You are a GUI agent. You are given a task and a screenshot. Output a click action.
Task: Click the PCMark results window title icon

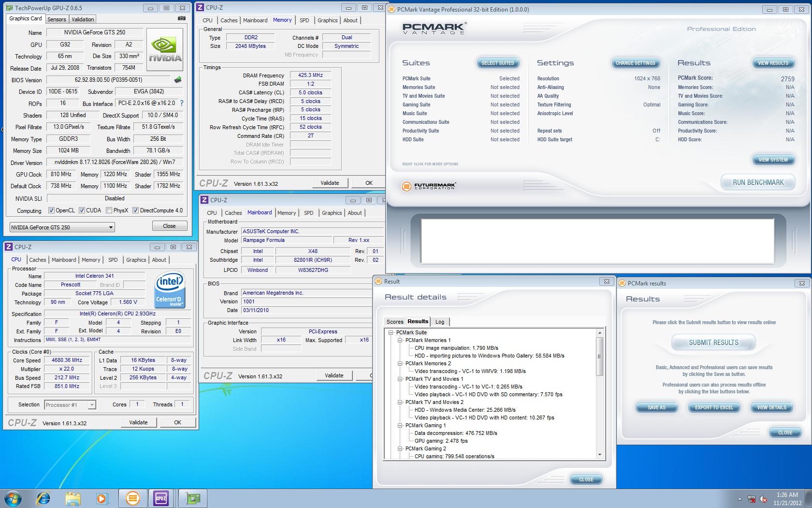[x=622, y=283]
